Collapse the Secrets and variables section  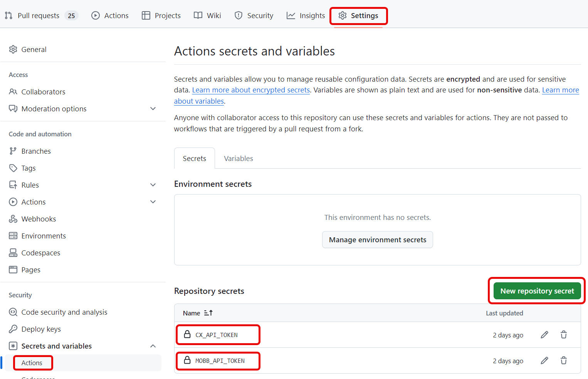tap(153, 346)
